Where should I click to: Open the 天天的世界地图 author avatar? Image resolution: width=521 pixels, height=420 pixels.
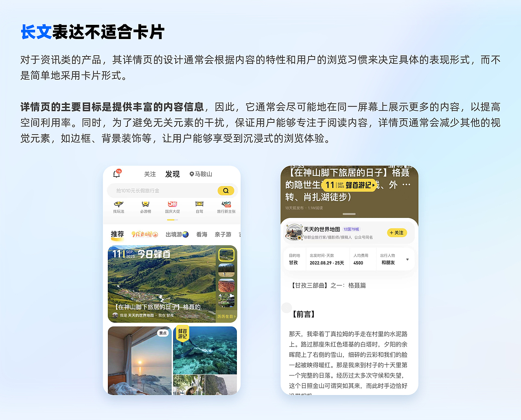(294, 232)
